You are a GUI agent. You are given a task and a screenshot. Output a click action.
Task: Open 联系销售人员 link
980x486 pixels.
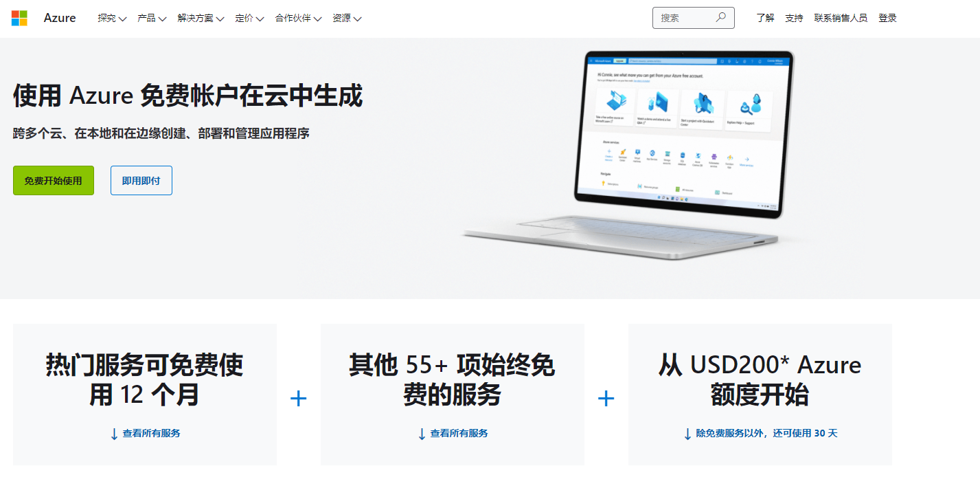pos(841,19)
